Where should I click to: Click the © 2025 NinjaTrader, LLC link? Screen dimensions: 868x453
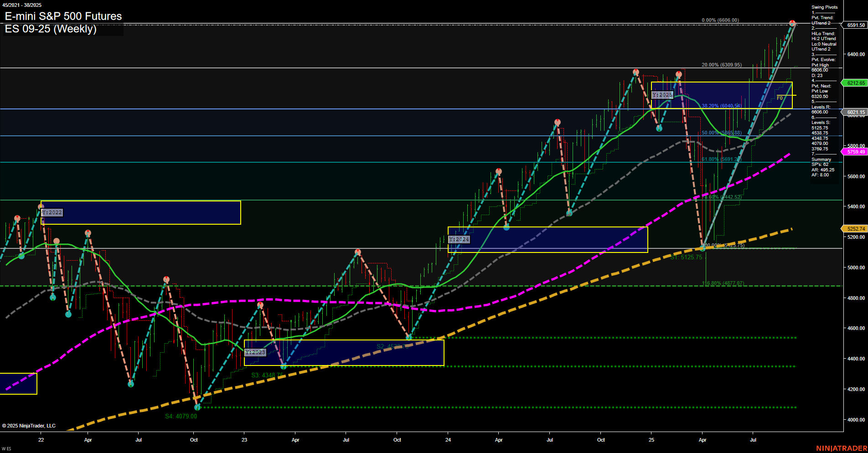29,426
